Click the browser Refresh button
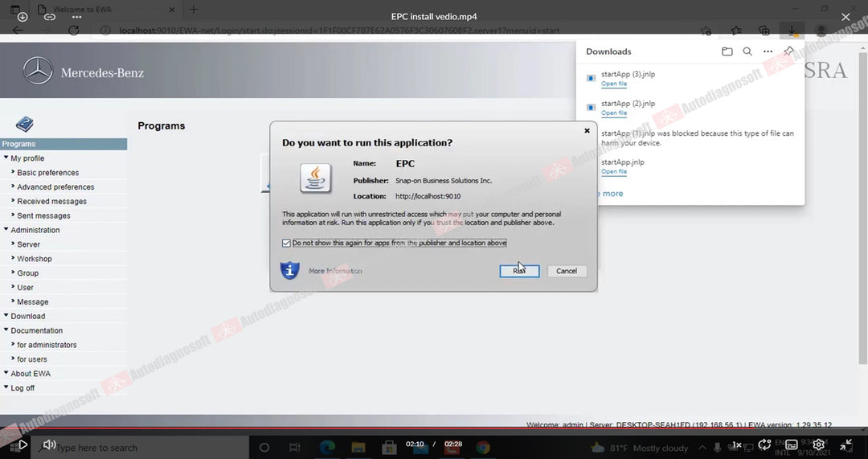Screen dimensions: 868x459 click(x=74, y=31)
